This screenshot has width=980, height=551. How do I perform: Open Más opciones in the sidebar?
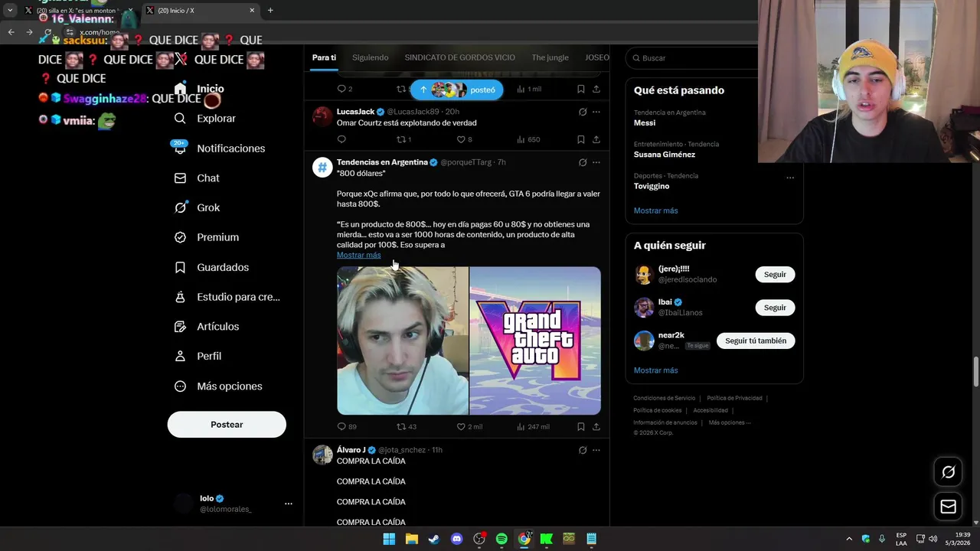[x=218, y=386]
